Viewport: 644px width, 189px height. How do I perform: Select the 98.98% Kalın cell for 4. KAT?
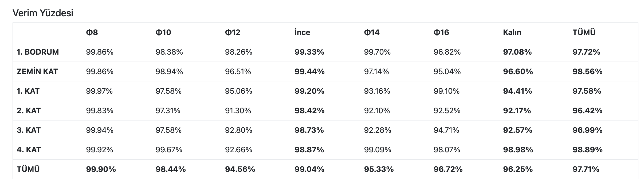tap(518, 150)
